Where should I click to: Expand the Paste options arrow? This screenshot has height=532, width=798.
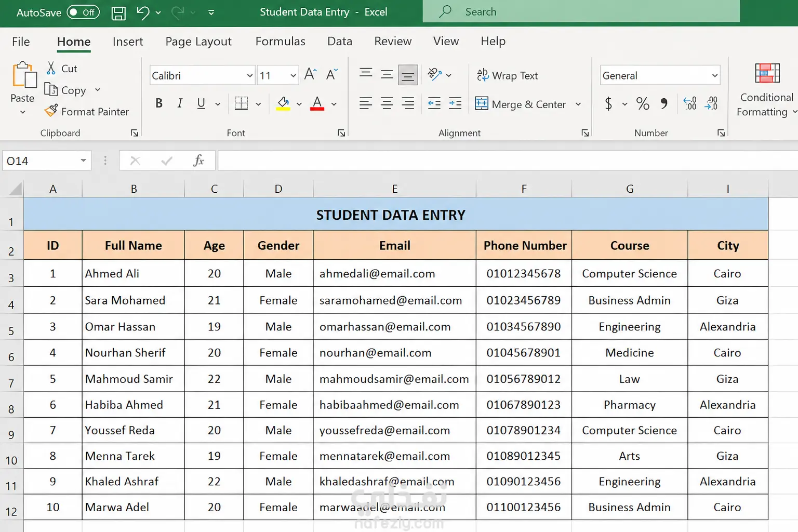[x=22, y=112]
